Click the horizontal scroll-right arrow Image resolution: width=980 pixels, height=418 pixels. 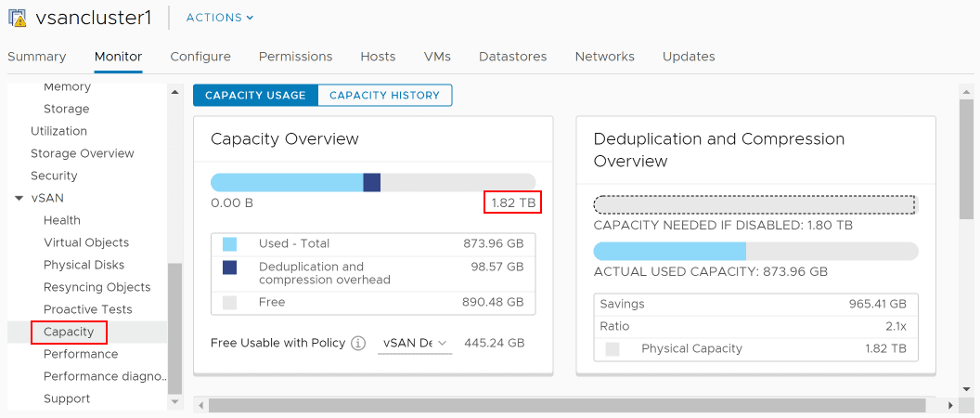click(950, 406)
